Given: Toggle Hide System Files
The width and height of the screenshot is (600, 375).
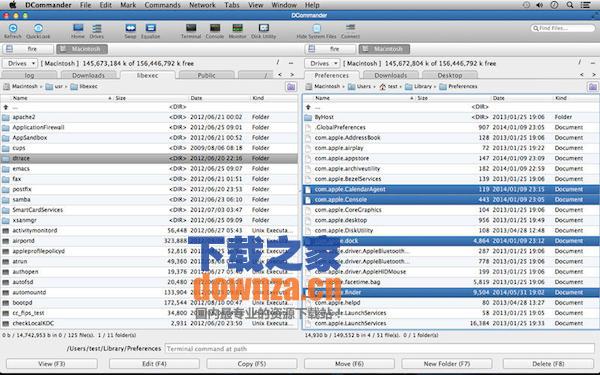Looking at the screenshot, I should point(316,31).
